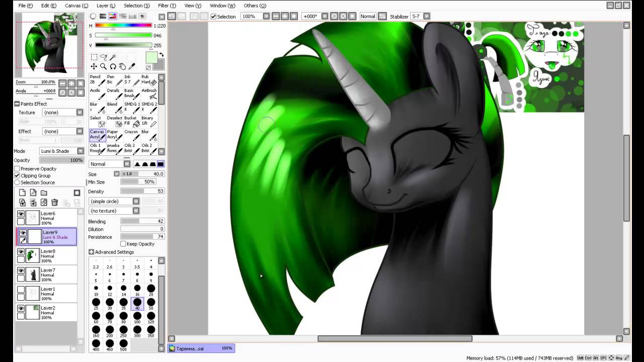
Task: Select the Selection Source radio button
Action: [17, 183]
